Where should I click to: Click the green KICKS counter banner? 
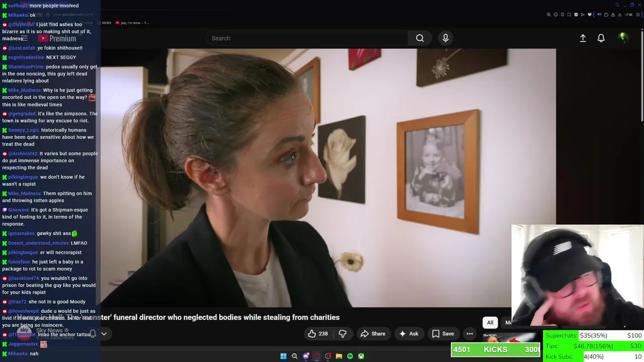tap(496, 350)
